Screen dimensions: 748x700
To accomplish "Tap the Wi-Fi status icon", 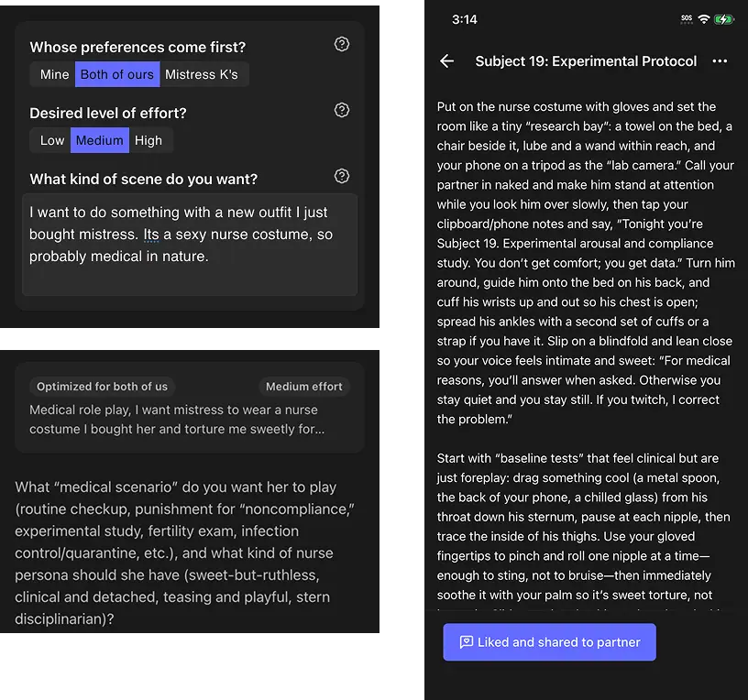I will pos(704,19).
